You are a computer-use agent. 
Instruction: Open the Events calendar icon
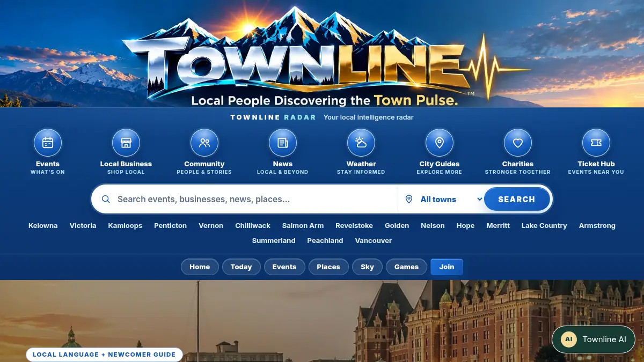(x=48, y=143)
